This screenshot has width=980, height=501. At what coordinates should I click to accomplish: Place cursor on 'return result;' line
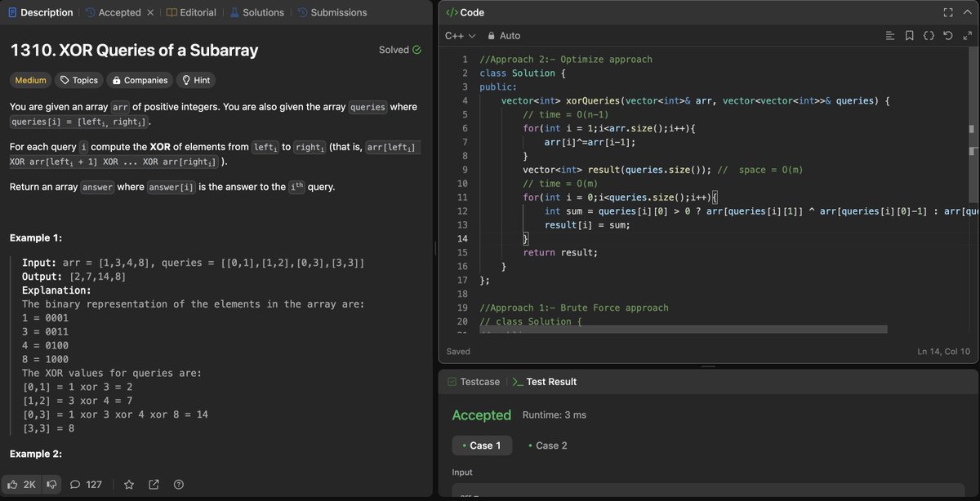tap(560, 252)
